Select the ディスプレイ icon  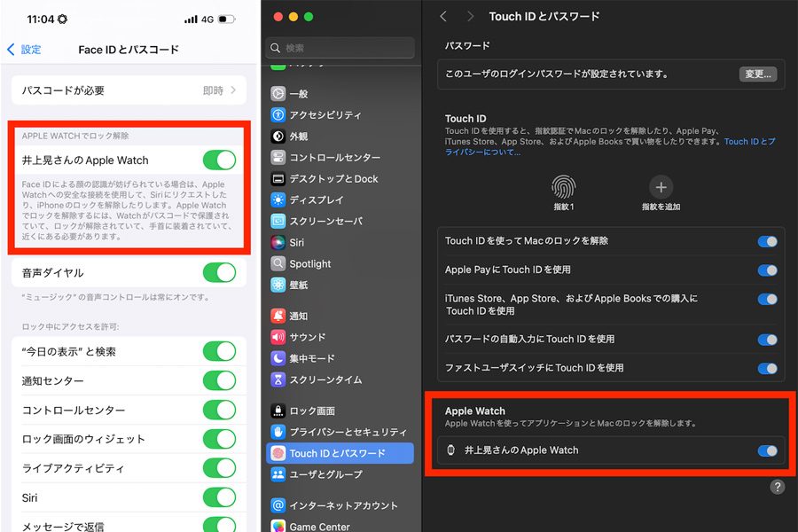(278, 200)
